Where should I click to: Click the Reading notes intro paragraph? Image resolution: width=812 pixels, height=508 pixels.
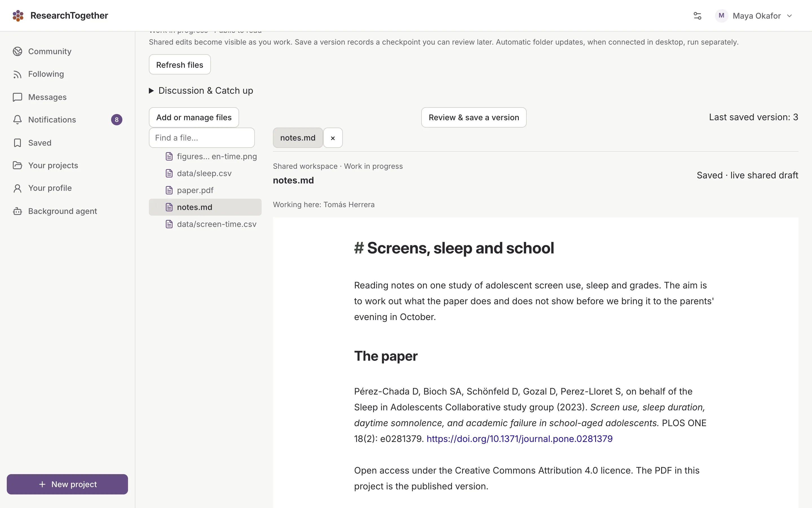(534, 301)
